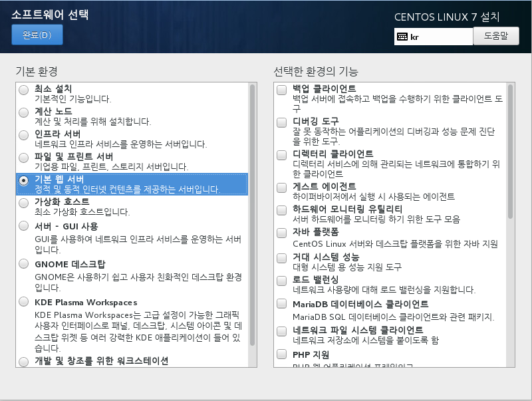The height and width of the screenshot is (401, 532).
Task: Click the keyboard layout icon next to kr
Action: 402,37
